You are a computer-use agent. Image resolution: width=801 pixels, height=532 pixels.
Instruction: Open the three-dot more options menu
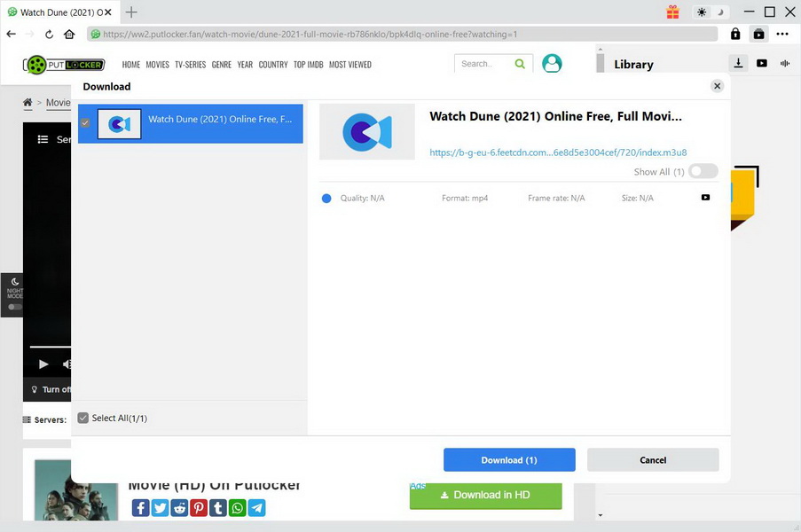click(781, 35)
